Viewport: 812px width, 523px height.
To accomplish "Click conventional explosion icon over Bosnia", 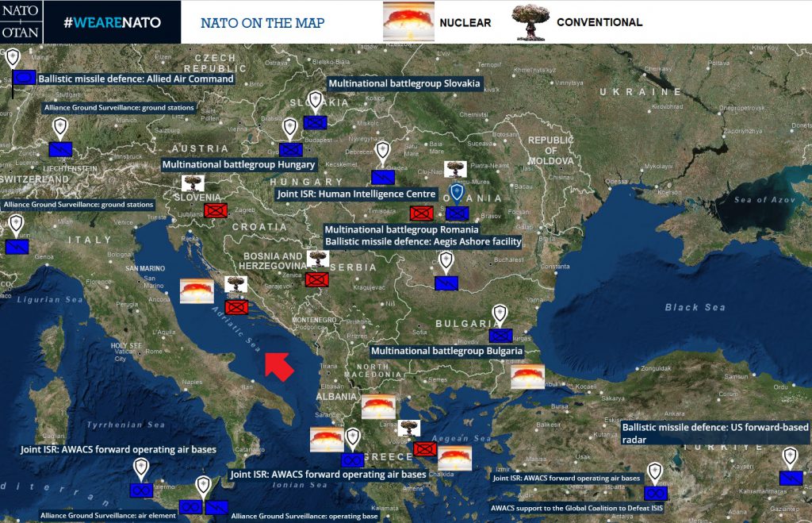I will click(x=318, y=259).
